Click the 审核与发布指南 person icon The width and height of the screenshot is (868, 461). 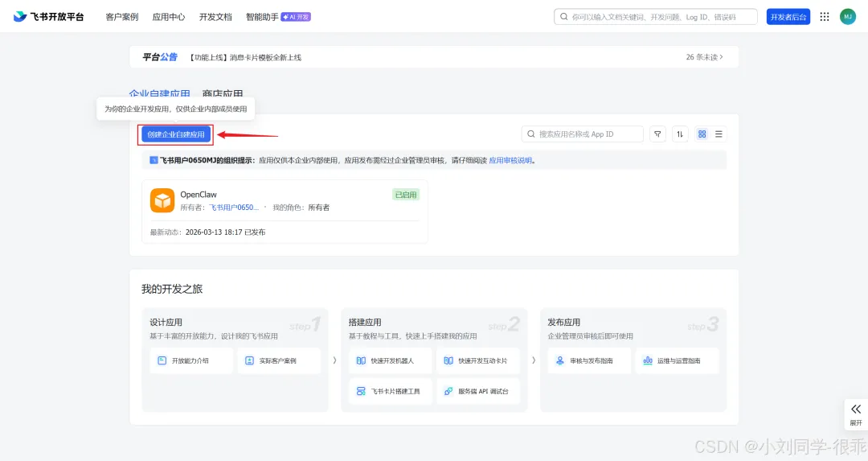click(x=559, y=360)
